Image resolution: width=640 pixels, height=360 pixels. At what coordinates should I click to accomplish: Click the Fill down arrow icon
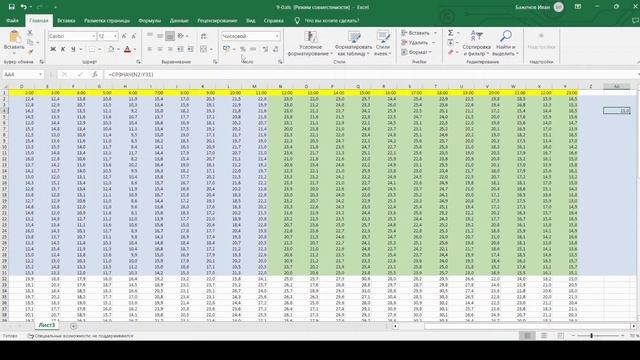tap(451, 42)
